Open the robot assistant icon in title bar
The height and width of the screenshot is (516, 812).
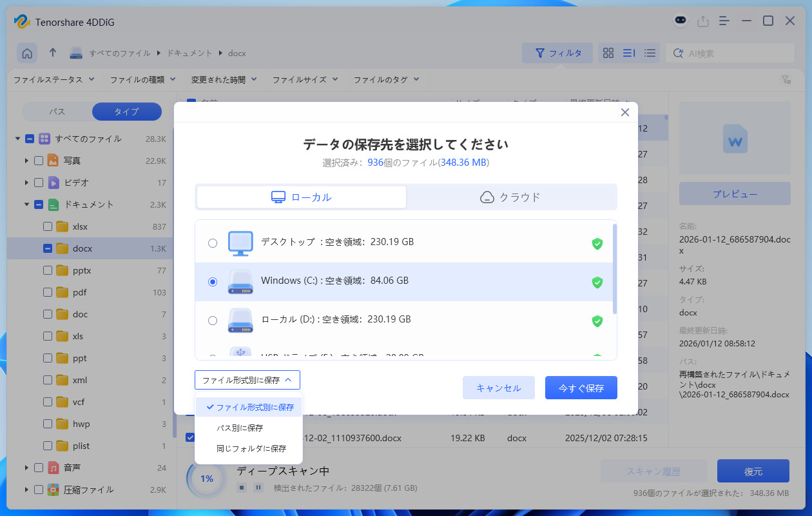click(681, 21)
